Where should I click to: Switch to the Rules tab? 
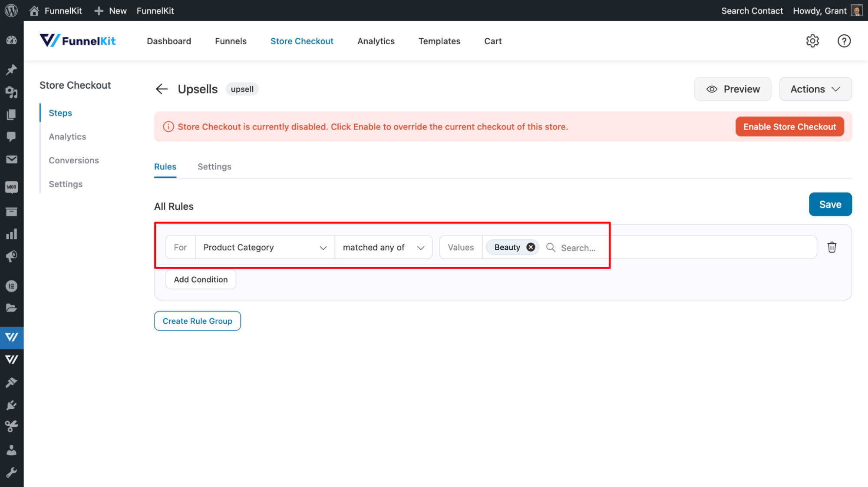[165, 167]
